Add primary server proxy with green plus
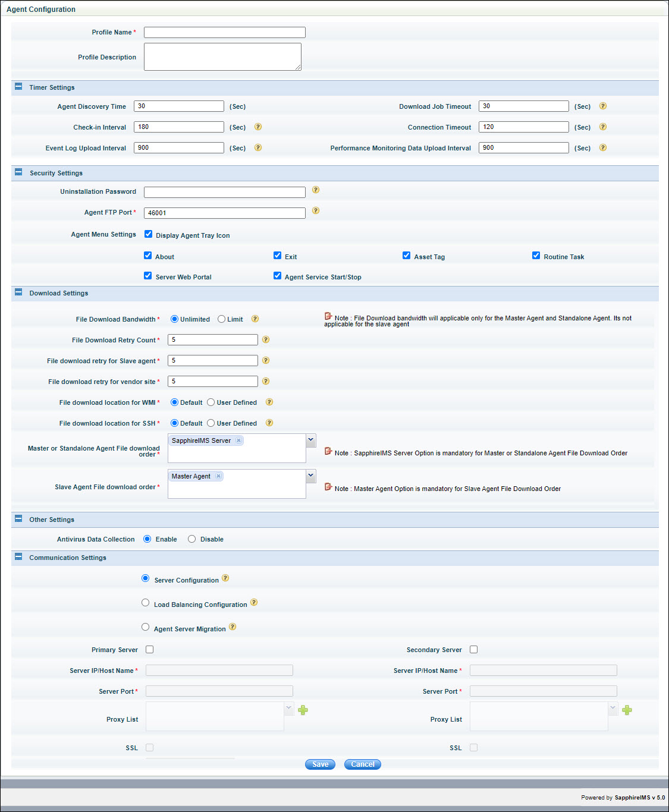The width and height of the screenshot is (669, 812). pos(303,710)
